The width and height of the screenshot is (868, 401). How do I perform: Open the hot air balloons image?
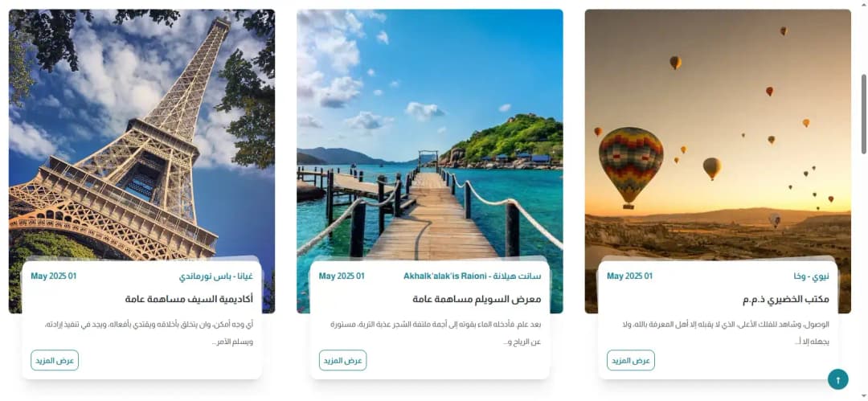click(718, 133)
